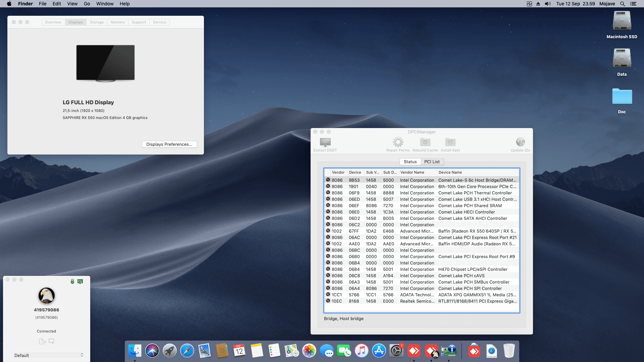Open the Window menu in menu bar
644x362 pixels.
[105, 4]
